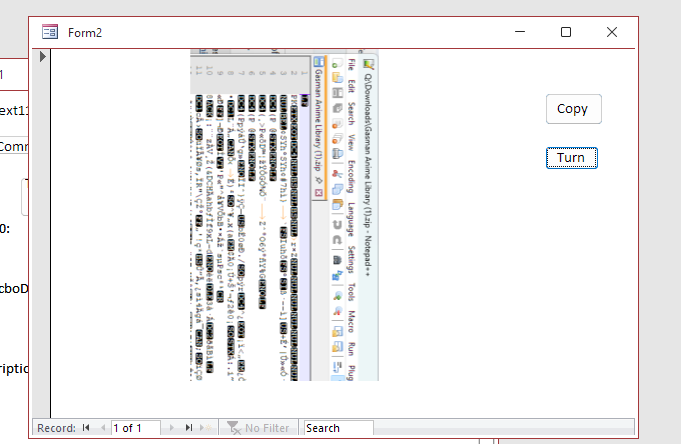Screen dimensions: 681x444
Task: Create new blank record
Action: click(205, 428)
